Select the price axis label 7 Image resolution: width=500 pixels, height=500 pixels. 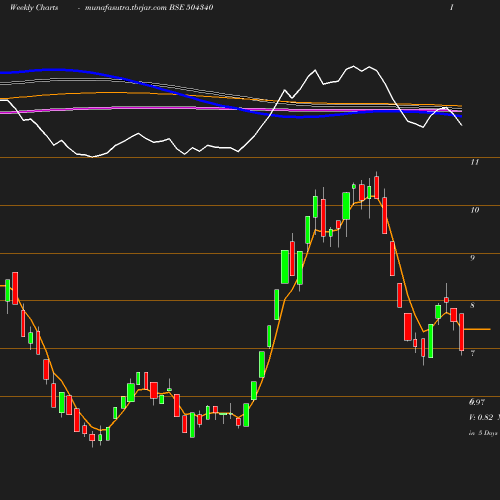point(472,353)
